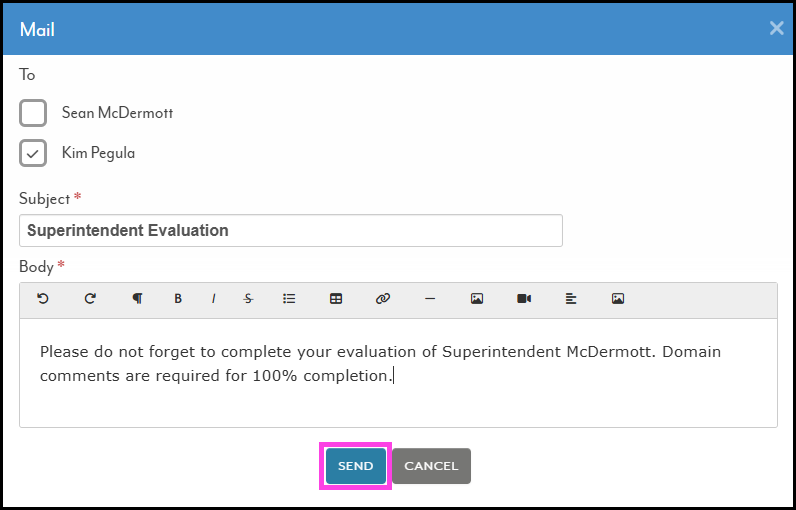Apply strikethrough formatting
This screenshot has width=796, height=510.
[248, 298]
